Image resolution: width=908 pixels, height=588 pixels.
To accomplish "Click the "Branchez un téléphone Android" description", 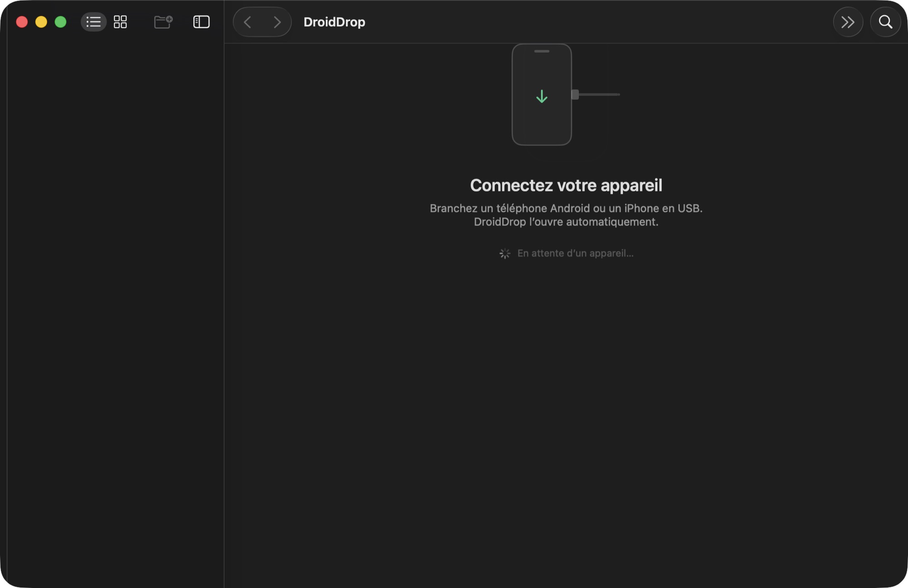I will pyautogui.click(x=566, y=215).
